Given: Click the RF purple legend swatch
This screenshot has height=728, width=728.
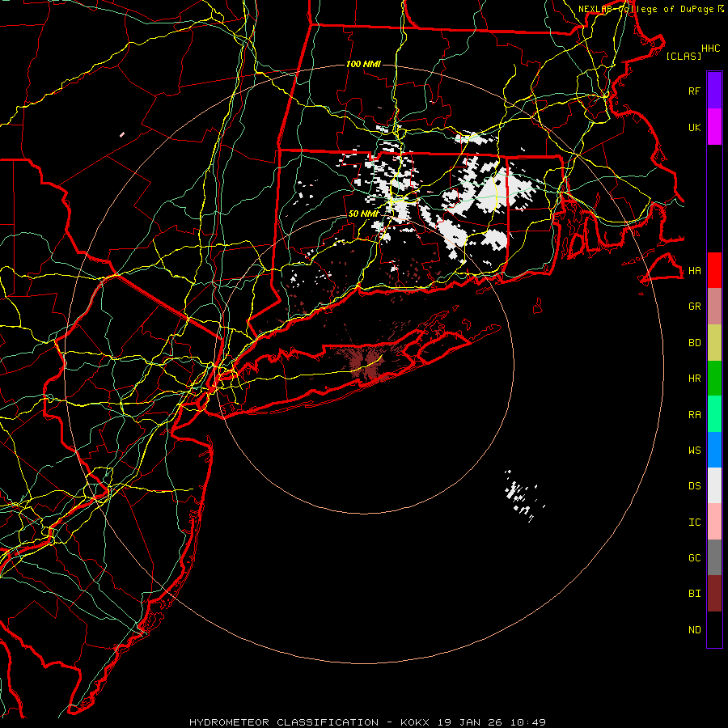Looking at the screenshot, I should click(714, 91).
